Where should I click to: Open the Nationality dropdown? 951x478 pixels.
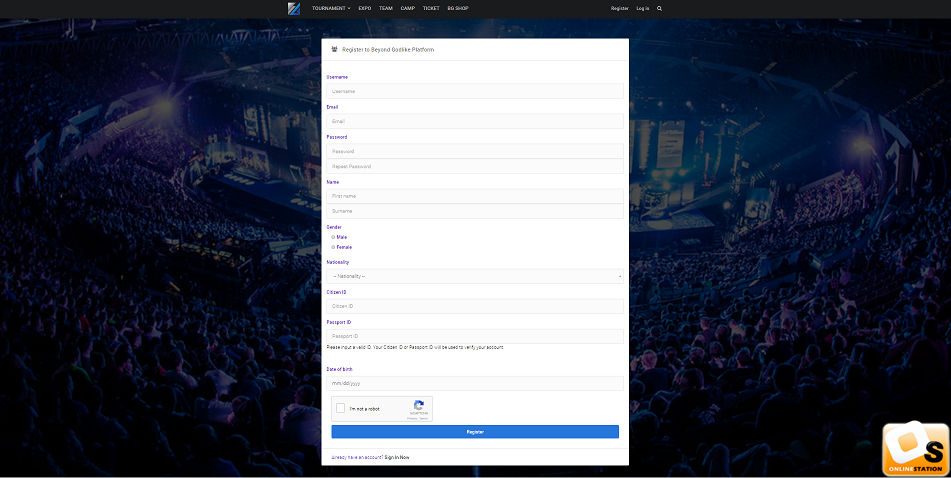click(x=475, y=277)
